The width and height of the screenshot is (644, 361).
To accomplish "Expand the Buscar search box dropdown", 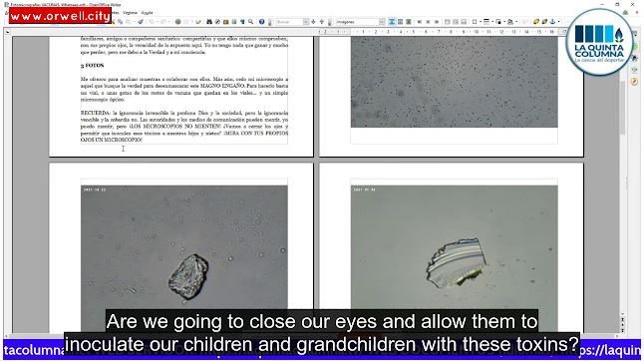I will click(x=306, y=21).
